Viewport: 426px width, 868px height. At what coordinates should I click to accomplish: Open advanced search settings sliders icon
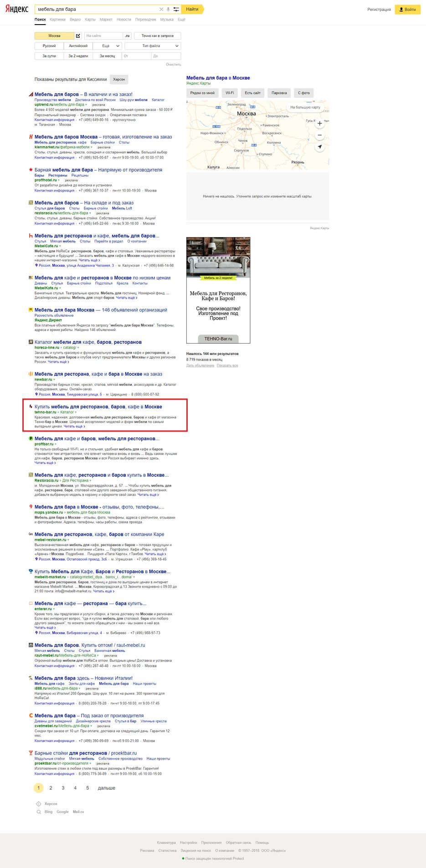point(176,9)
